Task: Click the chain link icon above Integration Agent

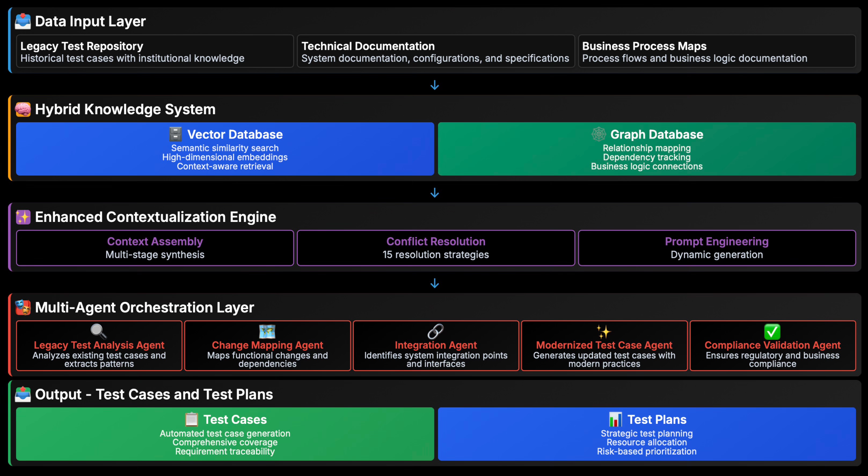Action: tap(435, 331)
